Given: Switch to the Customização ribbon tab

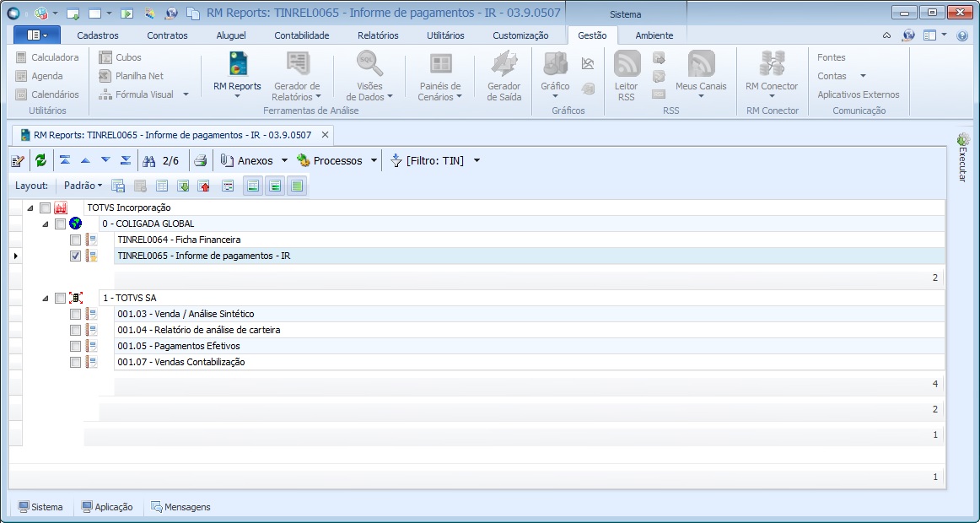Looking at the screenshot, I should 520,35.
